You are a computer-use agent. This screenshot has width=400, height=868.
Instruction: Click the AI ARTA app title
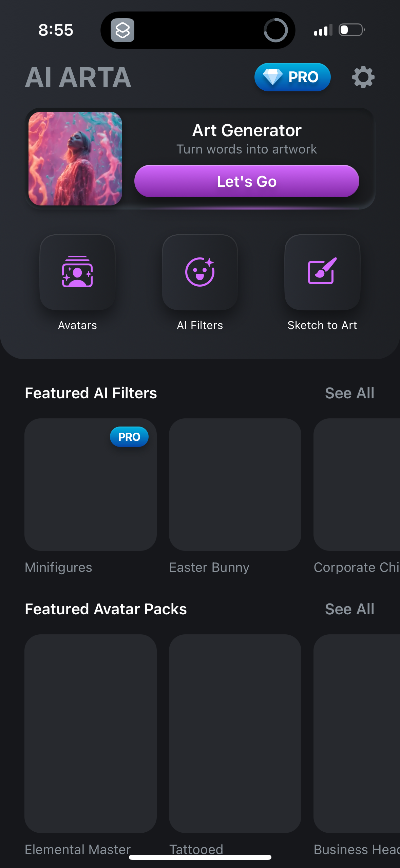[78, 78]
